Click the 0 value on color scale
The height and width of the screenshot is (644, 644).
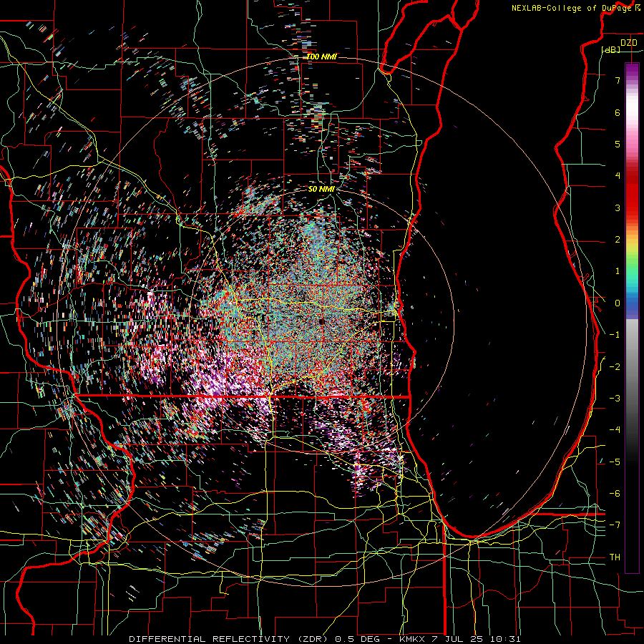tap(618, 303)
